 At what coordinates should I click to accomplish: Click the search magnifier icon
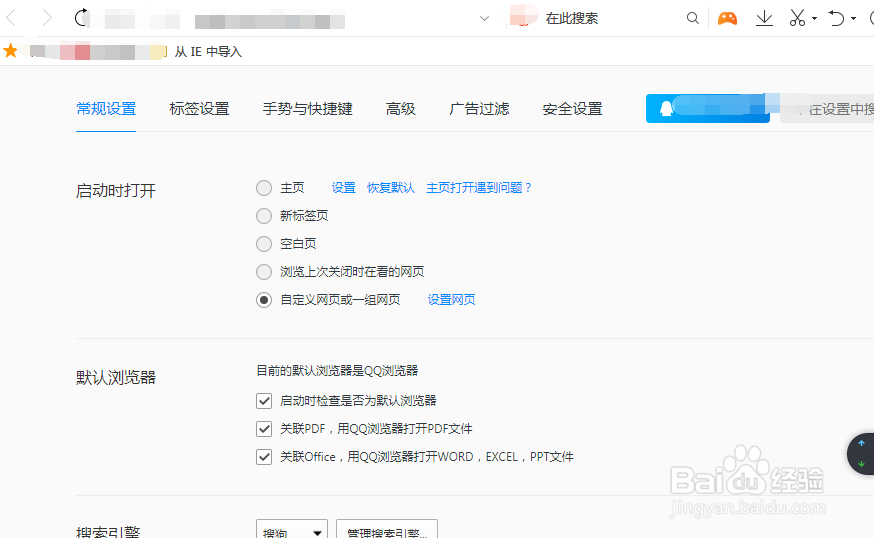pos(692,18)
